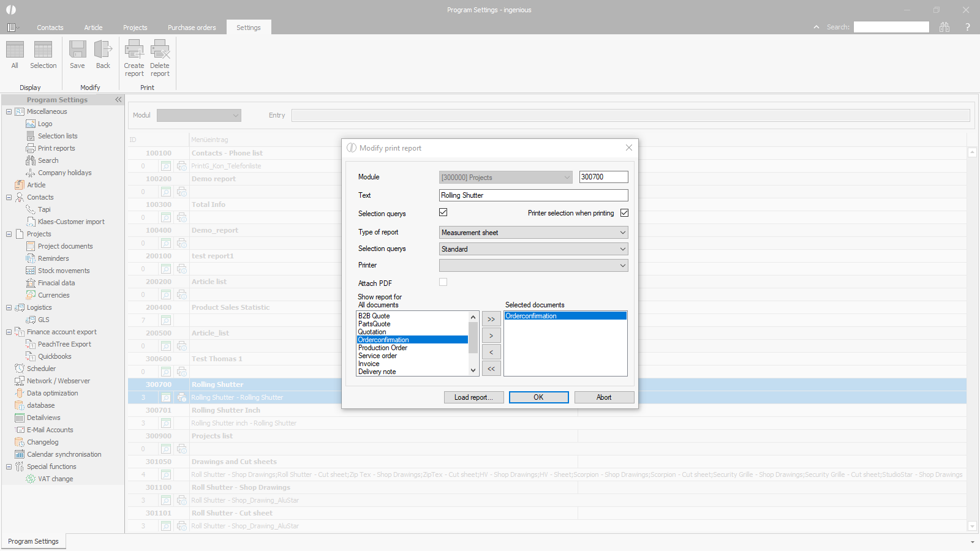Click the Text input field with Rolling Shutter

tap(533, 195)
